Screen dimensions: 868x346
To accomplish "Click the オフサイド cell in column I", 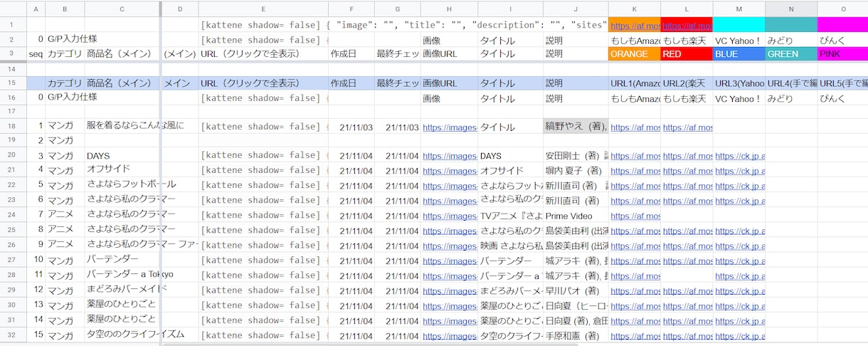I will [510, 171].
